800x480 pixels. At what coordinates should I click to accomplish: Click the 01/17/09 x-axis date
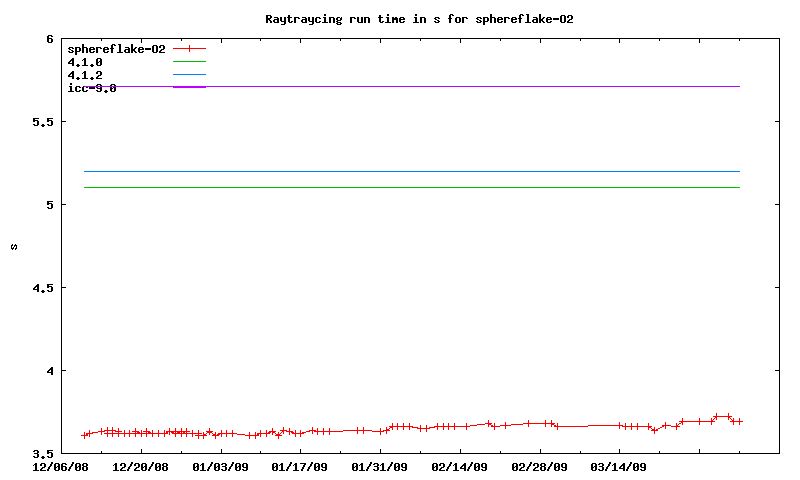300,466
